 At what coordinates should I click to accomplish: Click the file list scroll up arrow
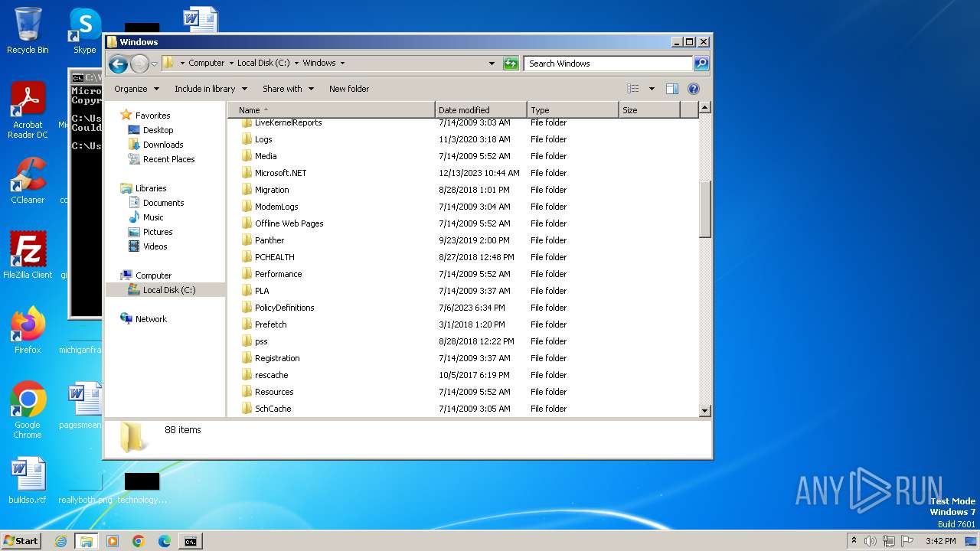pos(705,108)
